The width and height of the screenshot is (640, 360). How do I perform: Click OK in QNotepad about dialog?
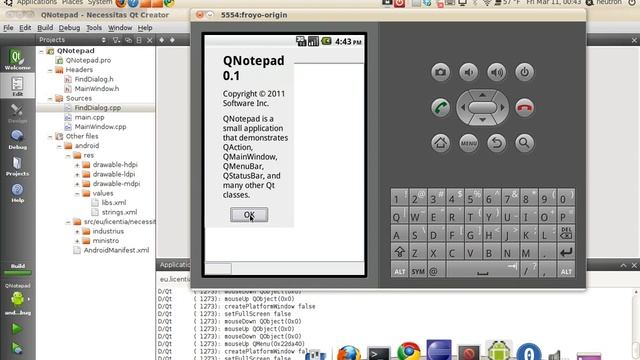click(x=249, y=215)
